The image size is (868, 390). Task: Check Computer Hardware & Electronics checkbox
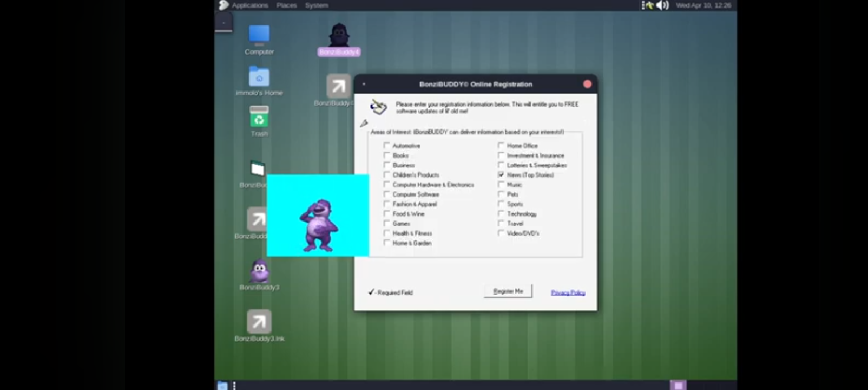(x=386, y=184)
